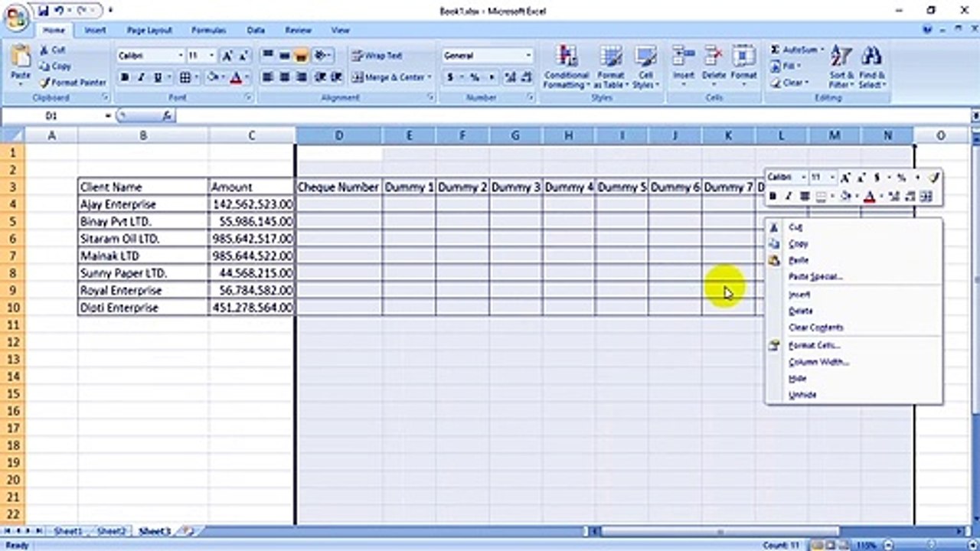The image size is (980, 551).
Task: Click the Office button logo
Action: click(17, 17)
